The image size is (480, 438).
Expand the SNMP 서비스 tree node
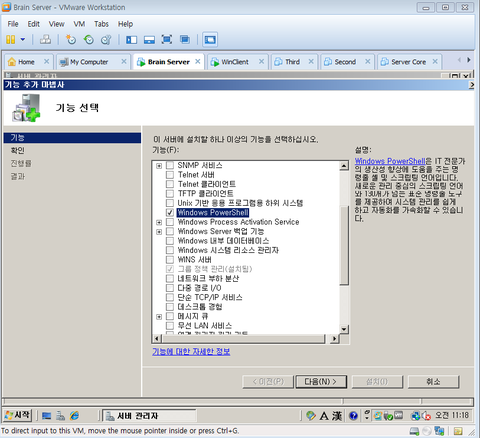coord(159,166)
